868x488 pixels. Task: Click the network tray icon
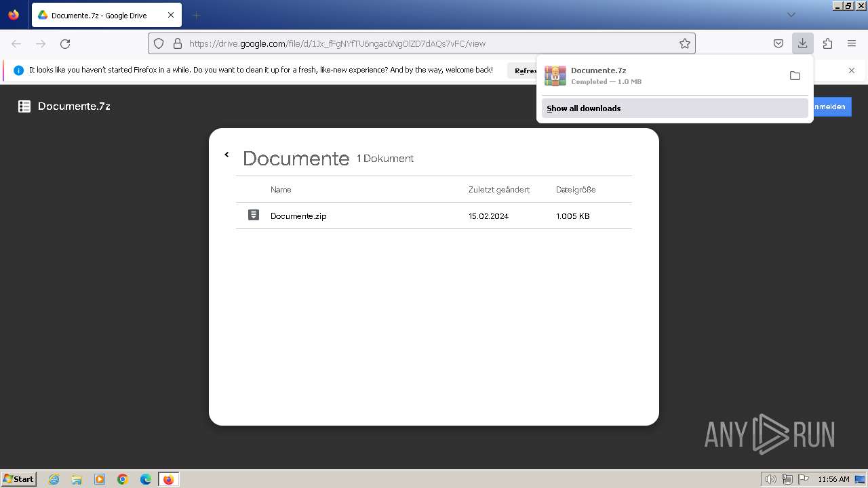pos(787,479)
